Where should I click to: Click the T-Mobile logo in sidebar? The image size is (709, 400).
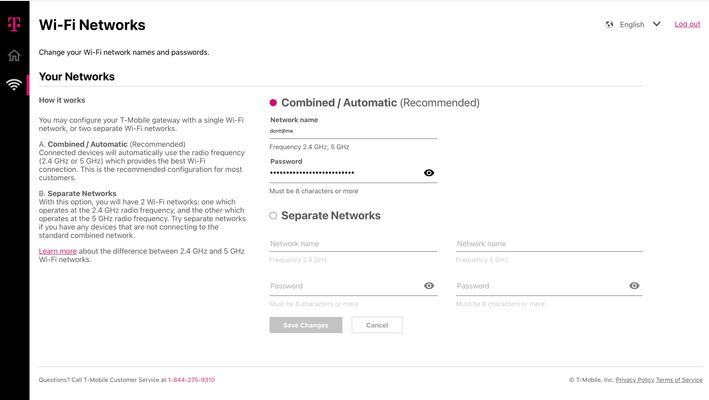pyautogui.click(x=14, y=24)
